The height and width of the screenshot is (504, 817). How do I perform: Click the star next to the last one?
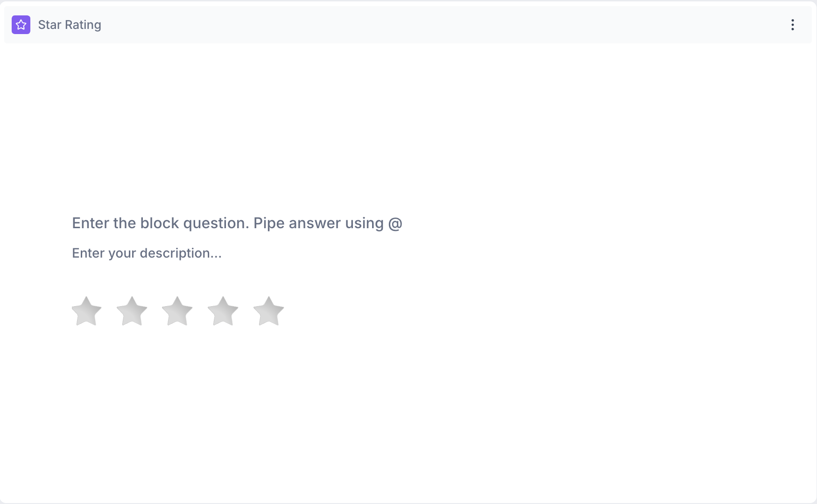click(223, 311)
